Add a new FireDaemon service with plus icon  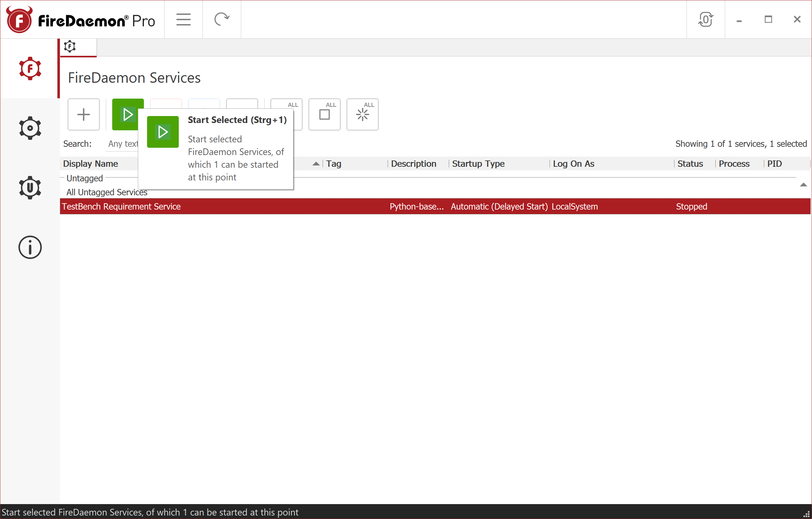pos(83,114)
